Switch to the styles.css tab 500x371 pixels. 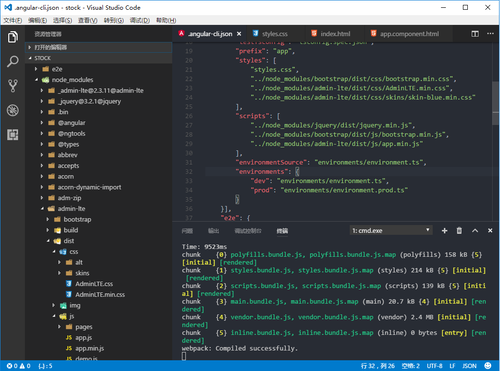(x=275, y=34)
